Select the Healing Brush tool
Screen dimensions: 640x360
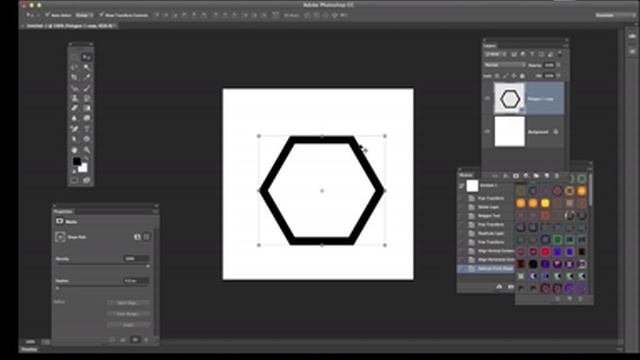coord(75,88)
